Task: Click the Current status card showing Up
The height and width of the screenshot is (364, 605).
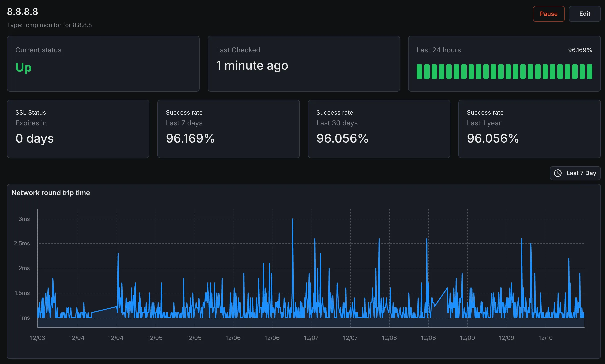Action: click(103, 64)
